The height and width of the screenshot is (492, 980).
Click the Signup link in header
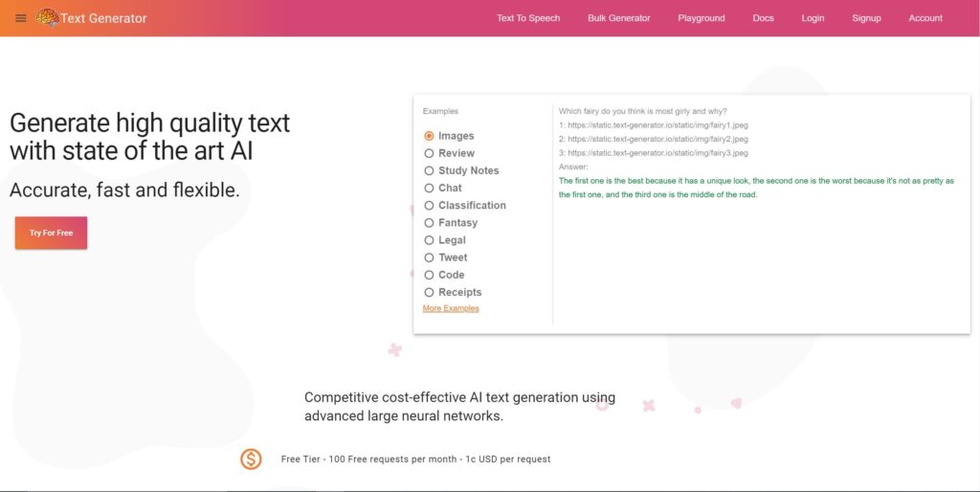tap(866, 18)
